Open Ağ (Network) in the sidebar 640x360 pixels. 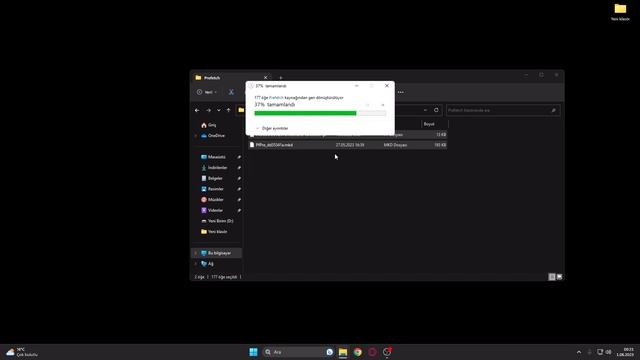pyautogui.click(x=207, y=264)
